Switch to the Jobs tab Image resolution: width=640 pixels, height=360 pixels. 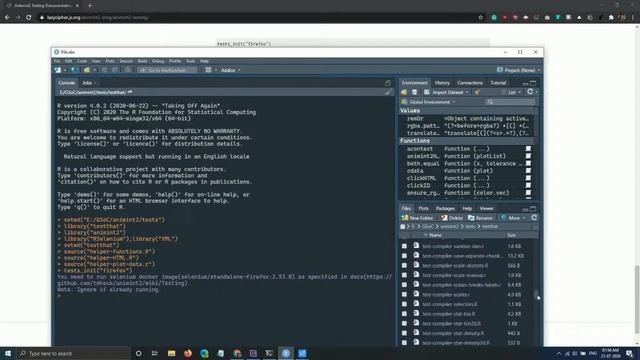87,83
